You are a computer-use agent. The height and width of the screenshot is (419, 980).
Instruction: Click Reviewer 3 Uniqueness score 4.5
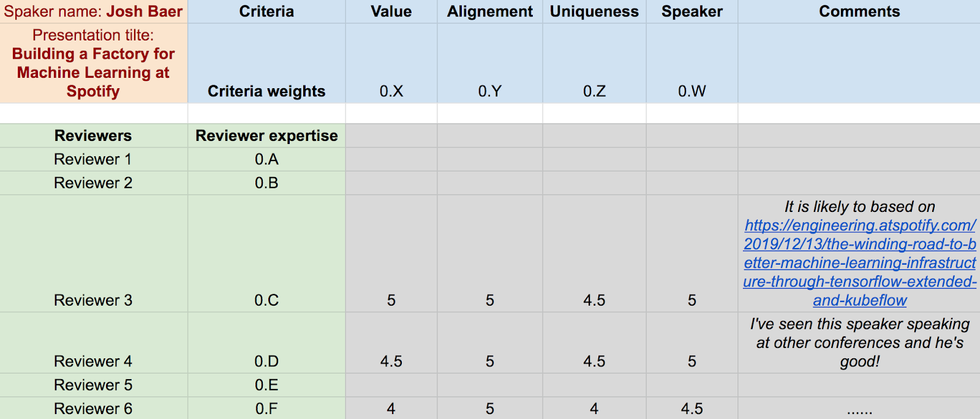pyautogui.click(x=594, y=300)
